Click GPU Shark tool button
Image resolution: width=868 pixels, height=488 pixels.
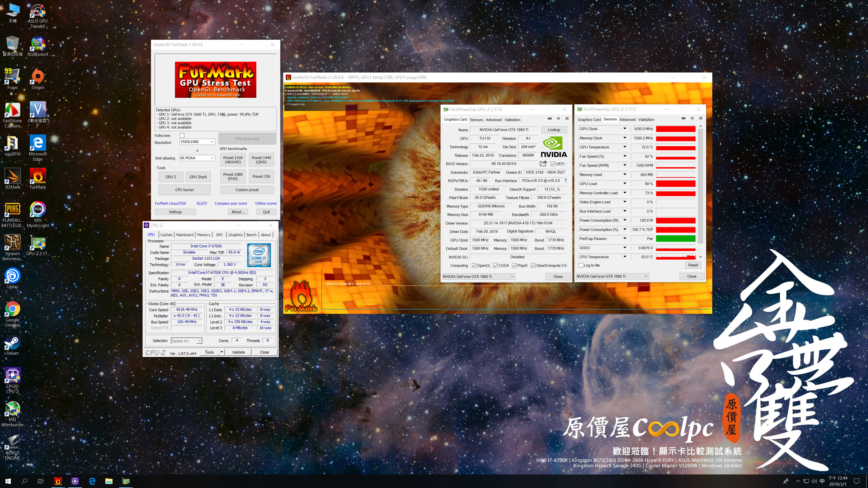tap(198, 177)
